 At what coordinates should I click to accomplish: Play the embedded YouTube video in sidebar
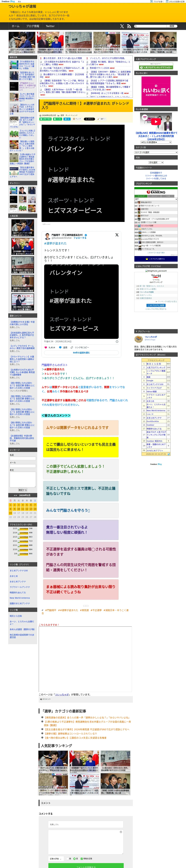tap(156, 121)
